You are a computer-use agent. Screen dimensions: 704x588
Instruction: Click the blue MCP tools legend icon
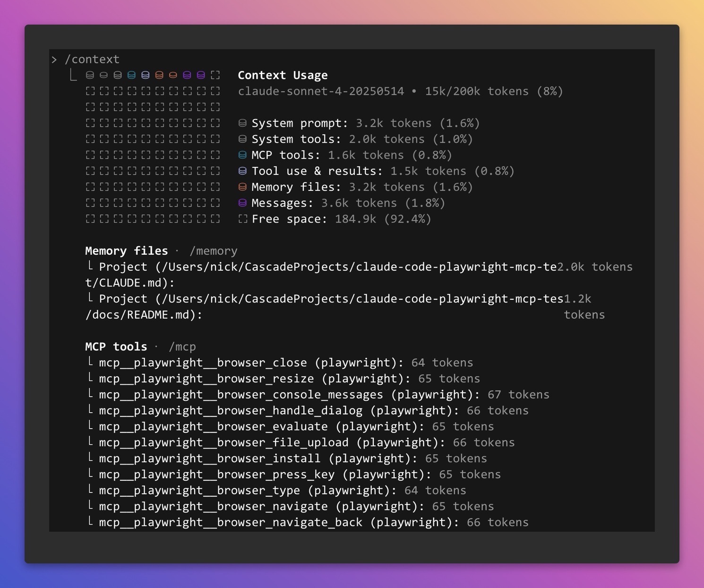coord(242,155)
